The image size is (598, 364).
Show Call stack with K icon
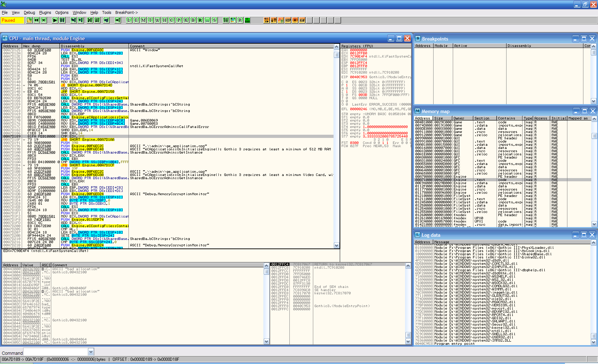pyautogui.click(x=186, y=20)
